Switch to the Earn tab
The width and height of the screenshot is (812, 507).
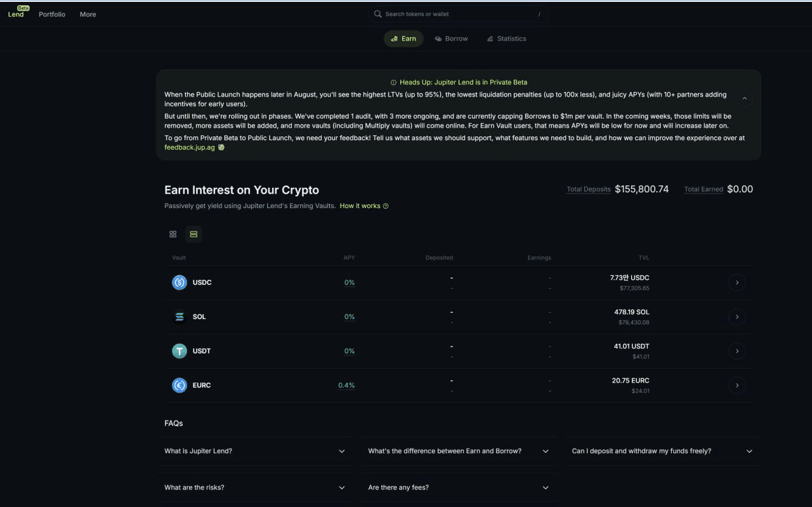(403, 39)
